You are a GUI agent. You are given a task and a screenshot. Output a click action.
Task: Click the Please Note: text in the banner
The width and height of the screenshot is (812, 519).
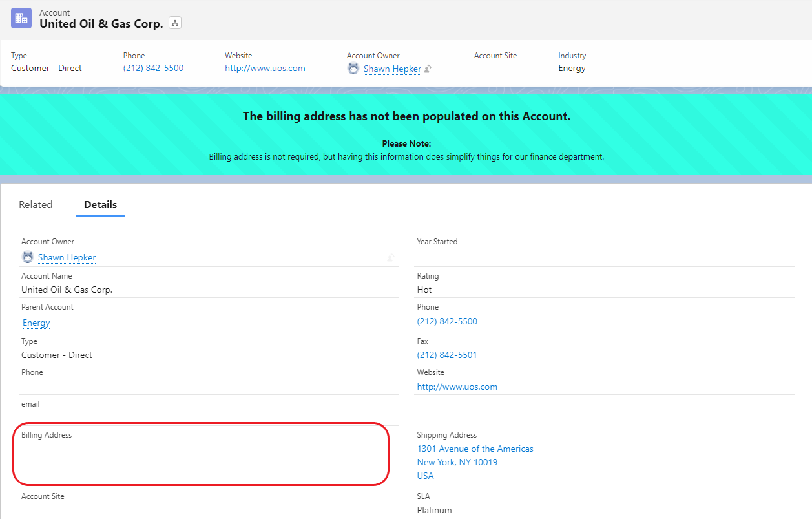pos(406,143)
